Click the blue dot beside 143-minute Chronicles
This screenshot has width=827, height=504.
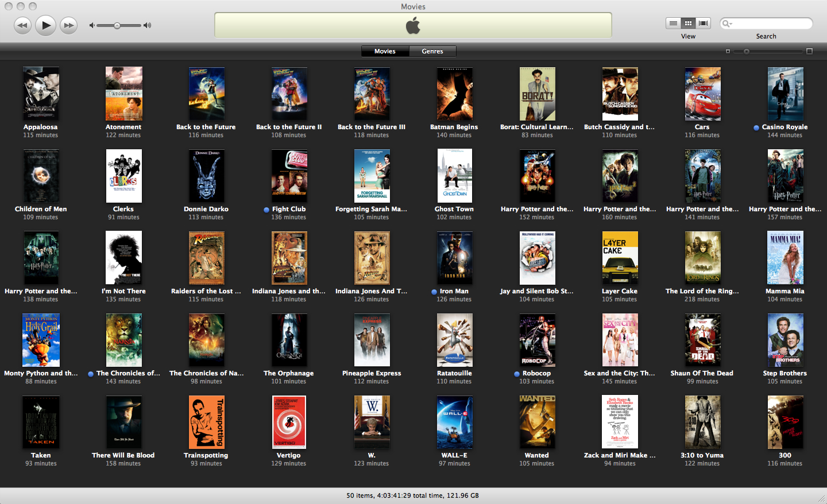click(91, 374)
